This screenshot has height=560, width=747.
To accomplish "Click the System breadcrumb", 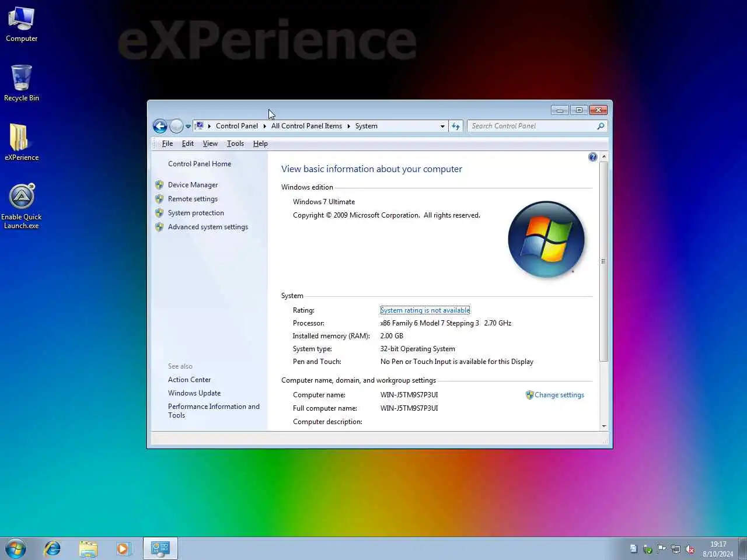I will pyautogui.click(x=366, y=126).
